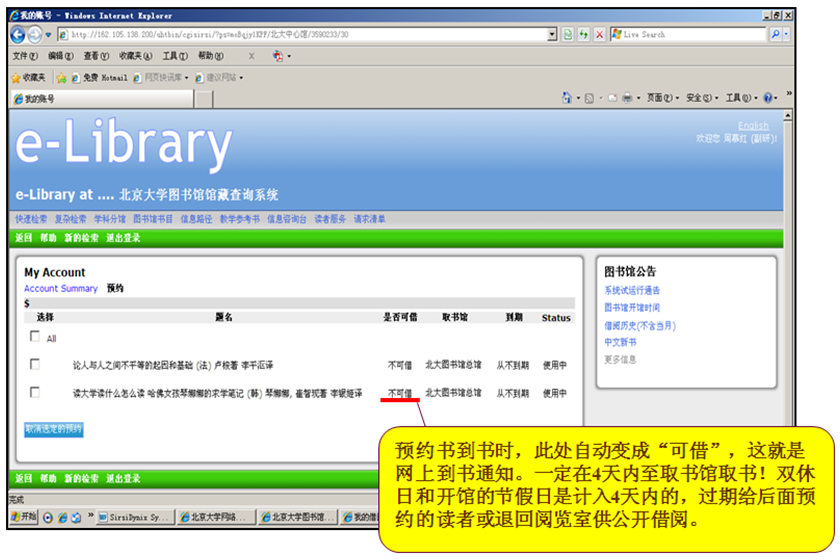Click 取消选定的预约 cancel button
840x560 pixels.
point(54,429)
